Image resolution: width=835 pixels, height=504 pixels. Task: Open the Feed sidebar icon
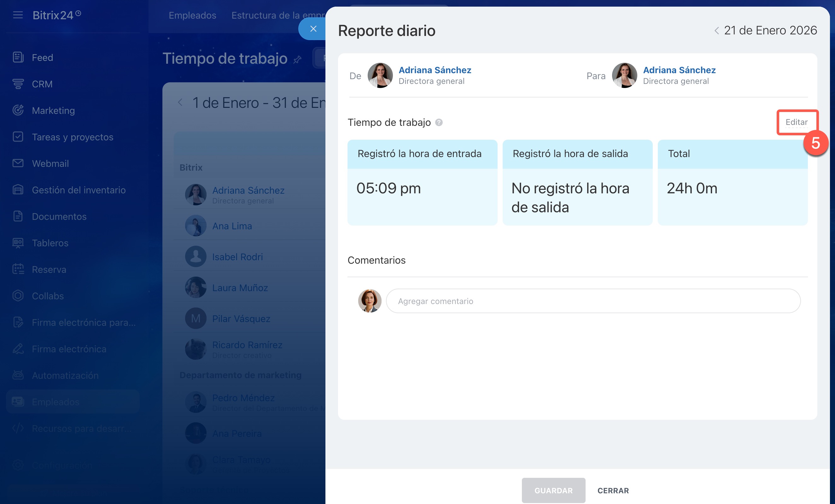point(18,57)
